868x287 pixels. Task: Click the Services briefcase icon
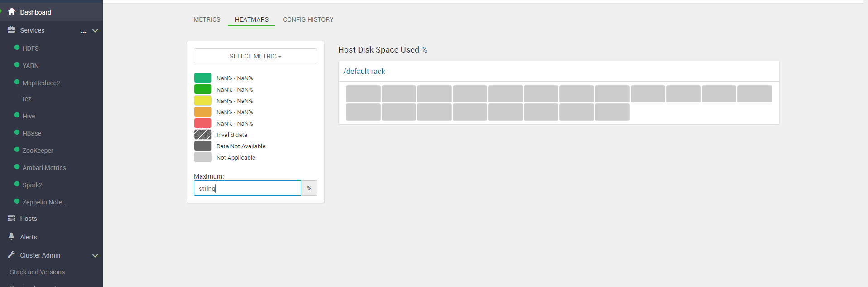click(x=11, y=30)
